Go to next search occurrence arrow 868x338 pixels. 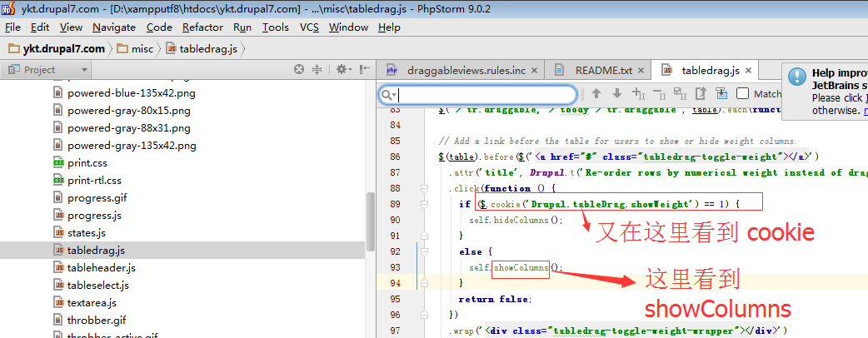click(616, 94)
